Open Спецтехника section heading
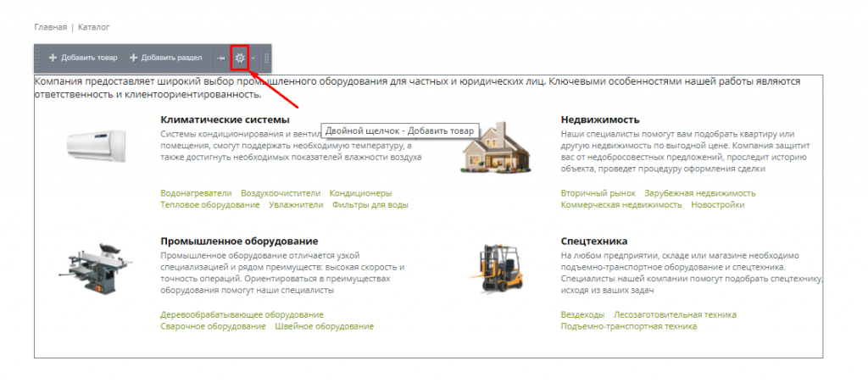This screenshot has width=868, height=383. click(x=594, y=241)
